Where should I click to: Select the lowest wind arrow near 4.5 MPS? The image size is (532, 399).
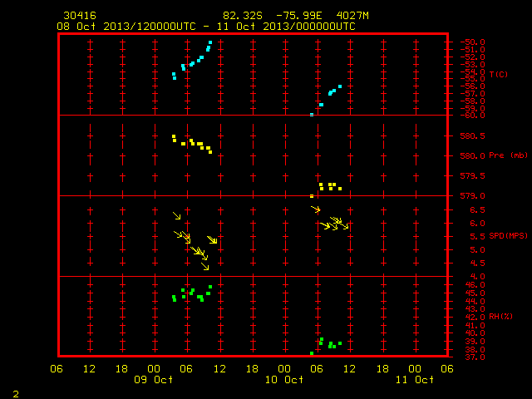click(x=205, y=266)
